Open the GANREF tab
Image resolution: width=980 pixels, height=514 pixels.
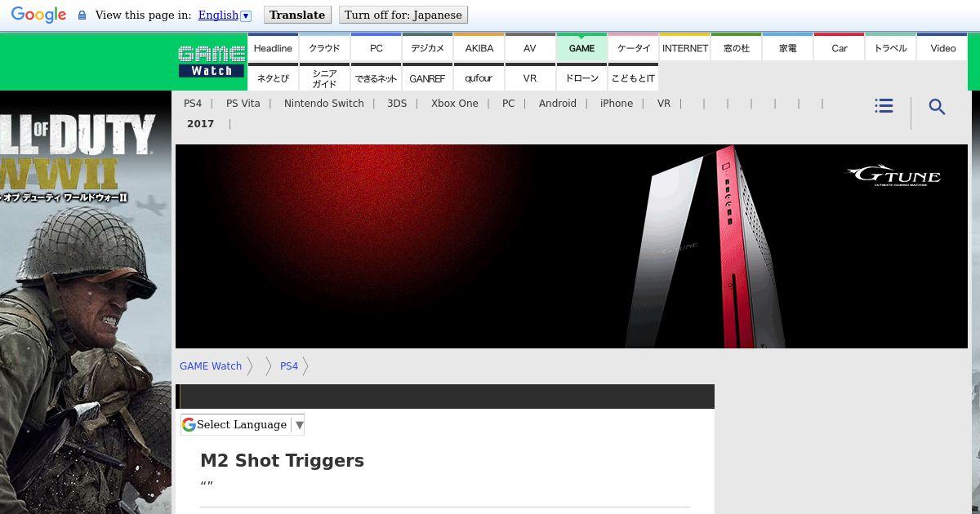(427, 78)
